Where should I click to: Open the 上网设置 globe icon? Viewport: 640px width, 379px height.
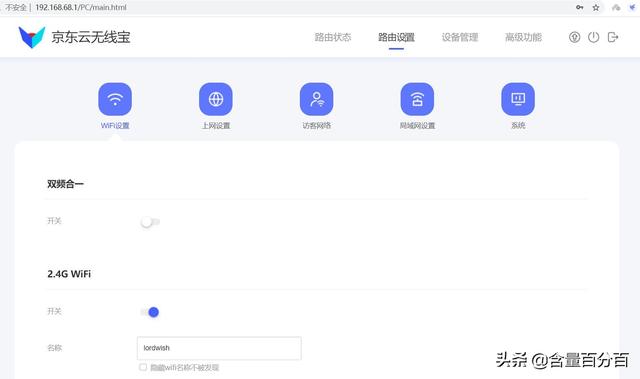pyautogui.click(x=216, y=99)
